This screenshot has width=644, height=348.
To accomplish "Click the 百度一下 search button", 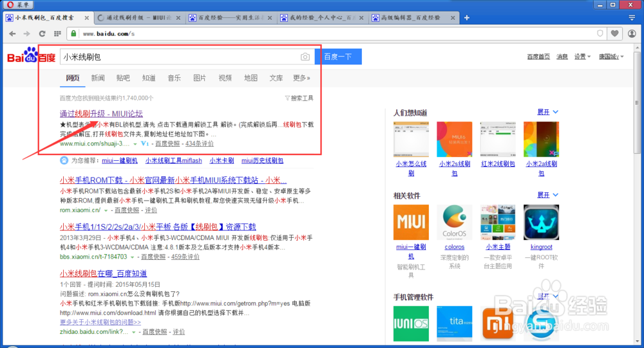I will (338, 57).
